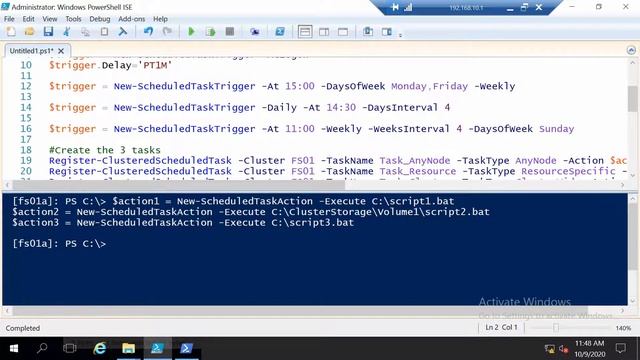Click 'Task_AnyNode' on line 19
This screenshot has height=360, width=640.
pos(415,161)
